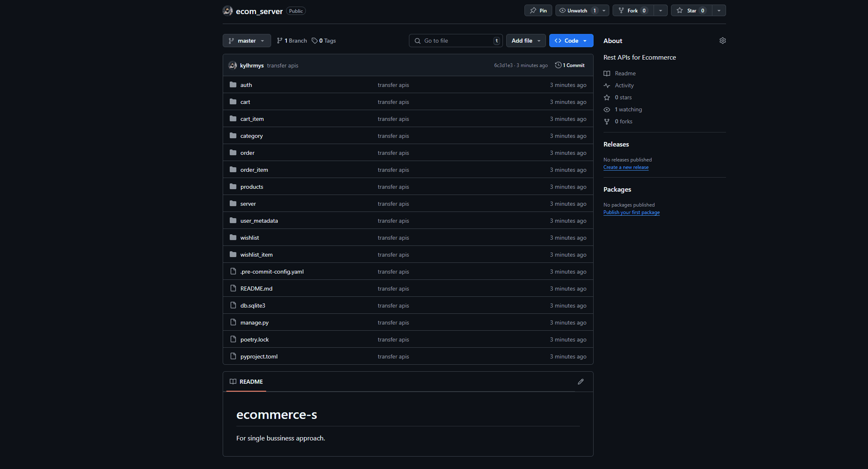Open the Star lists dropdown arrow
This screenshot has height=469, width=868.
[x=719, y=11]
